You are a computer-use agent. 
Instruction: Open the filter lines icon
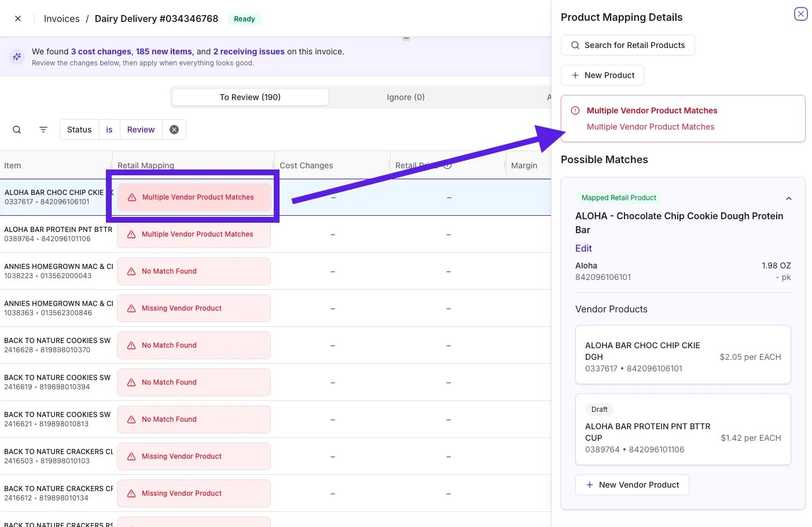43,130
